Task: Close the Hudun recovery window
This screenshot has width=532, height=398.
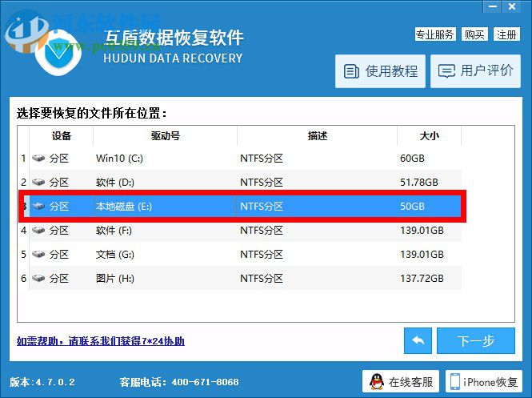Action: [x=512, y=6]
